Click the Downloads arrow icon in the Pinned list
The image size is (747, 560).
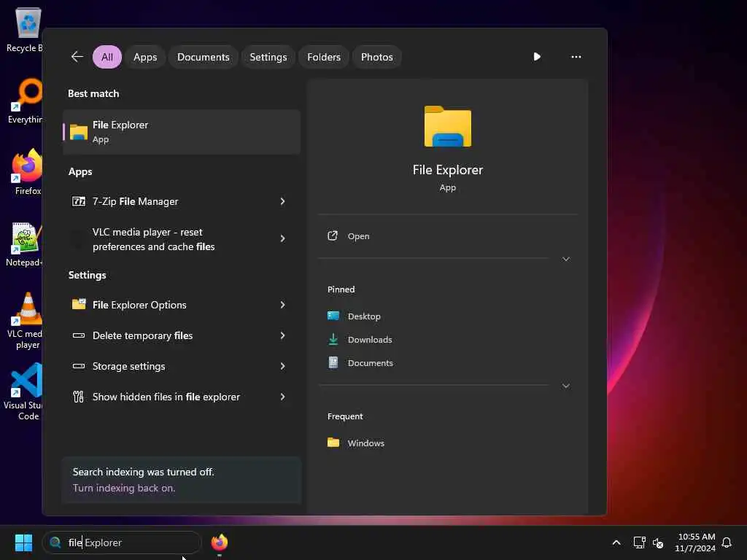(x=333, y=339)
